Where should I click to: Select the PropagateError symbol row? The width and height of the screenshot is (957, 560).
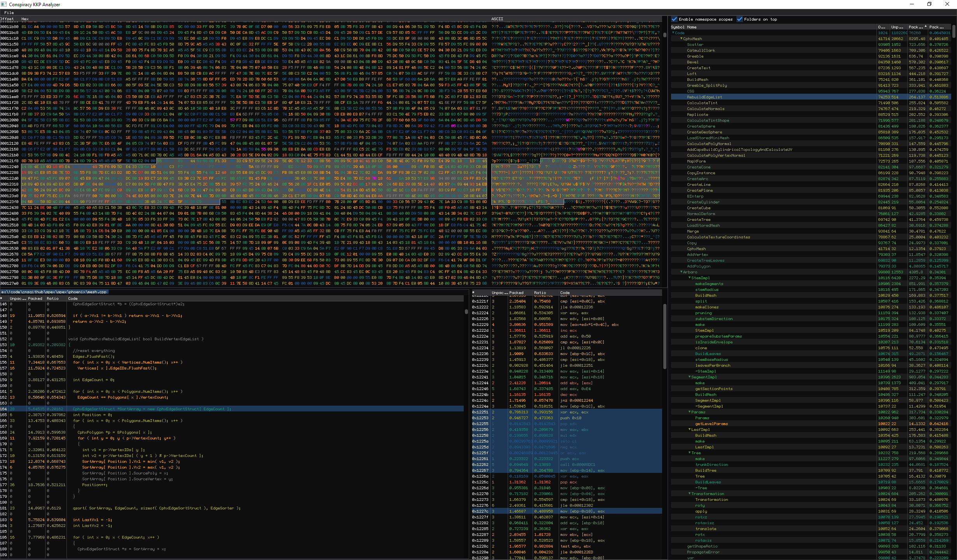[810, 552]
